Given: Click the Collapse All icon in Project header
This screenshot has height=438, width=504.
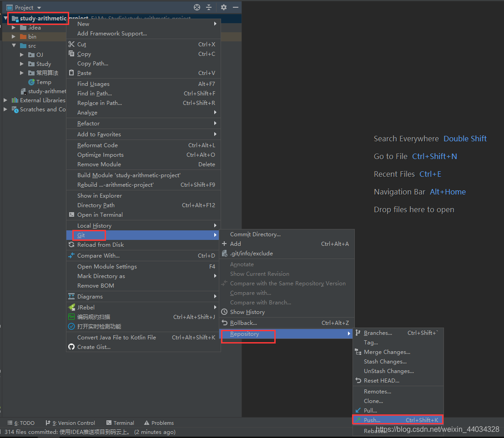Looking at the screenshot, I should tap(209, 7).
